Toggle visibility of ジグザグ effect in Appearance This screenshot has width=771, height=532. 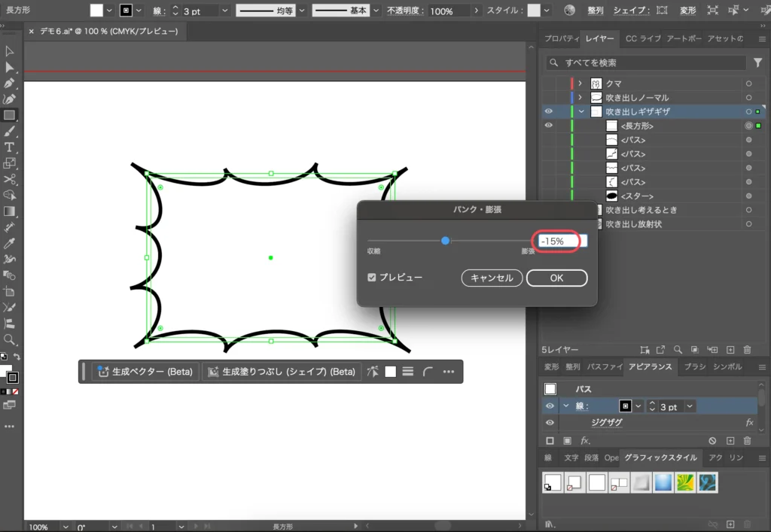point(550,423)
